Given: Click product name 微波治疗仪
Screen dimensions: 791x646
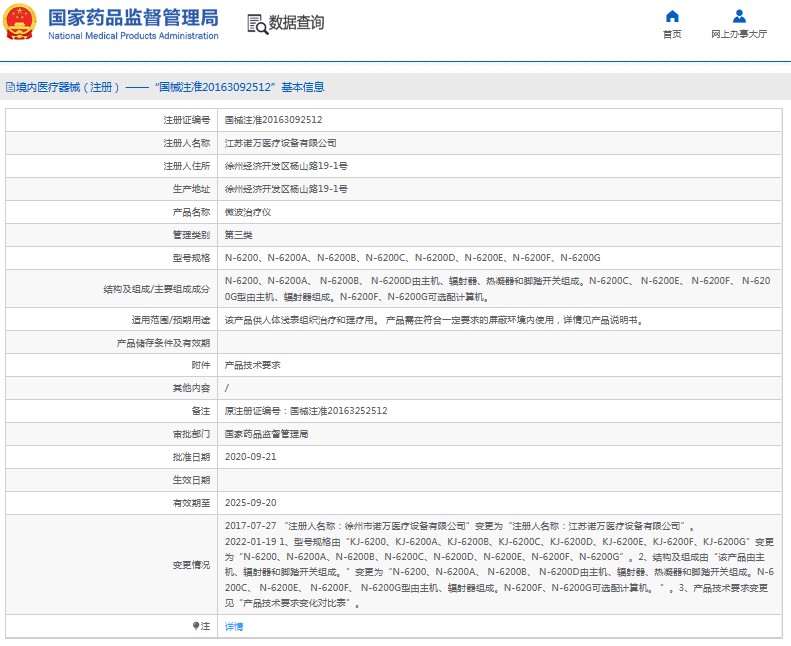Looking at the screenshot, I should coord(248,212).
